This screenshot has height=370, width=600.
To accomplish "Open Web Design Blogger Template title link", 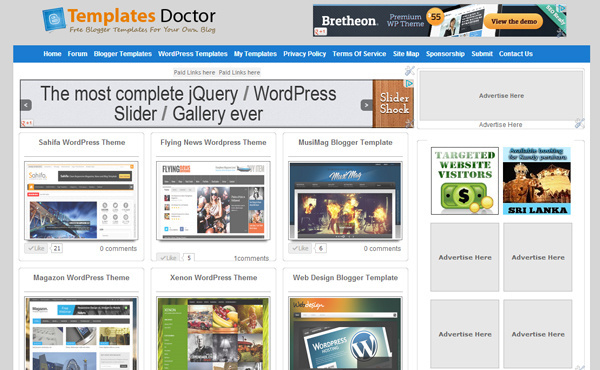I will (345, 278).
